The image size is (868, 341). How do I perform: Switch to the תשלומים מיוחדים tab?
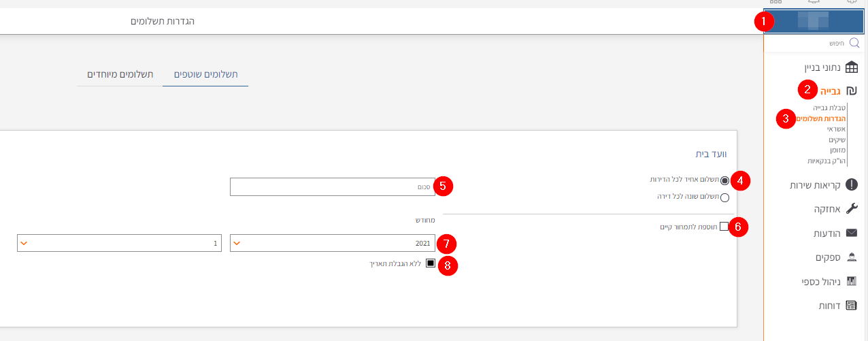click(120, 74)
